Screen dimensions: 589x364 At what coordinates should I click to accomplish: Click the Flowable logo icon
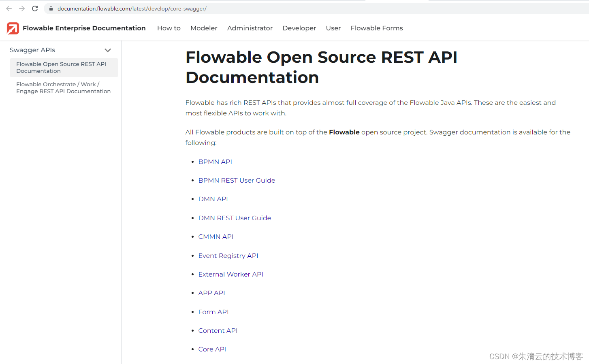pyautogui.click(x=13, y=28)
